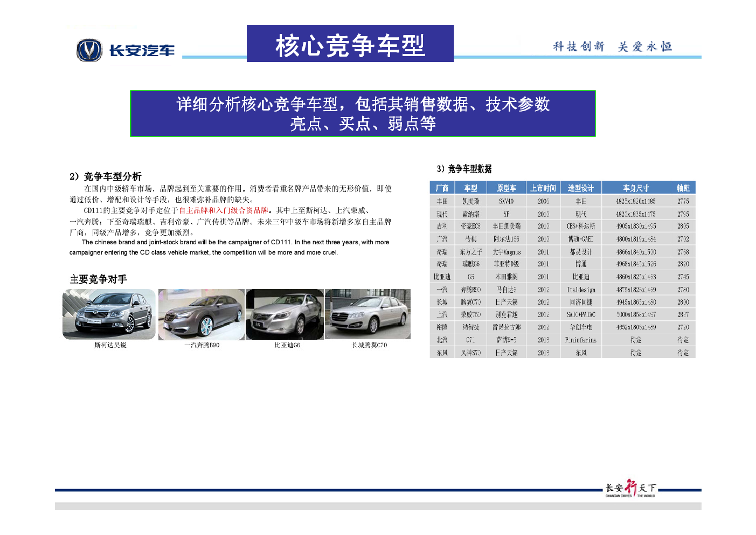This screenshot has height=535, width=756.
Task: Click the 主要竞争对手 heading
Action: (x=98, y=279)
